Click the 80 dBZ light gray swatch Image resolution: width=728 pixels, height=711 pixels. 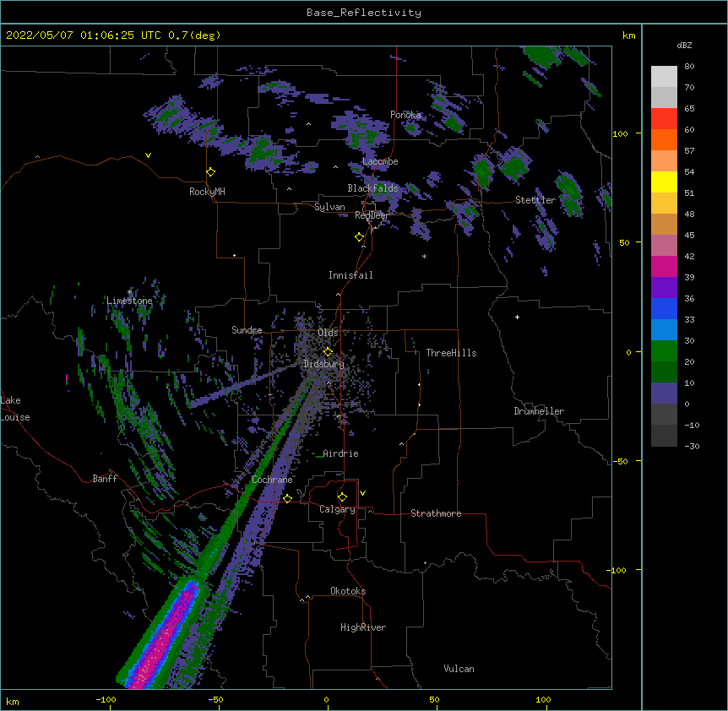click(x=664, y=77)
